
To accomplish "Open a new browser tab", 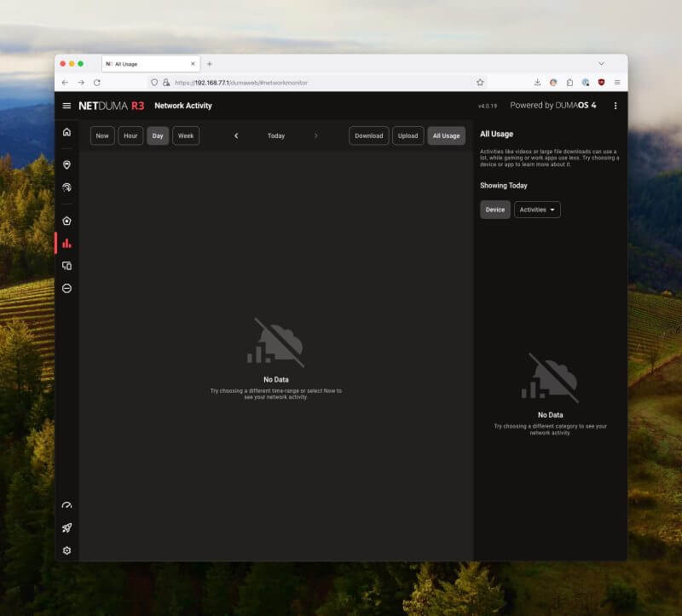I will pos(209,64).
